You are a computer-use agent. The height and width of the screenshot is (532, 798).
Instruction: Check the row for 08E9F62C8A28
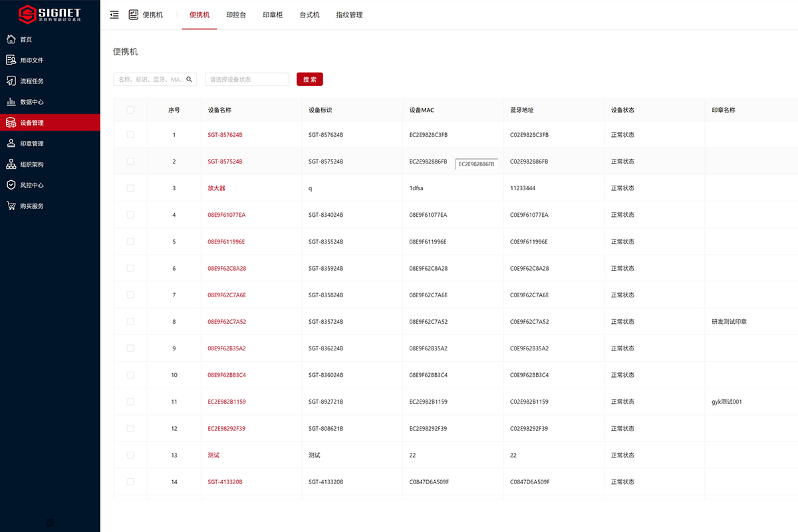click(x=130, y=268)
